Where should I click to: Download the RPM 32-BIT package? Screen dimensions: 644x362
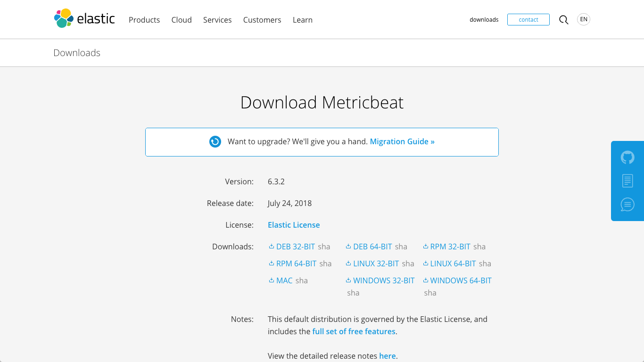(x=450, y=247)
